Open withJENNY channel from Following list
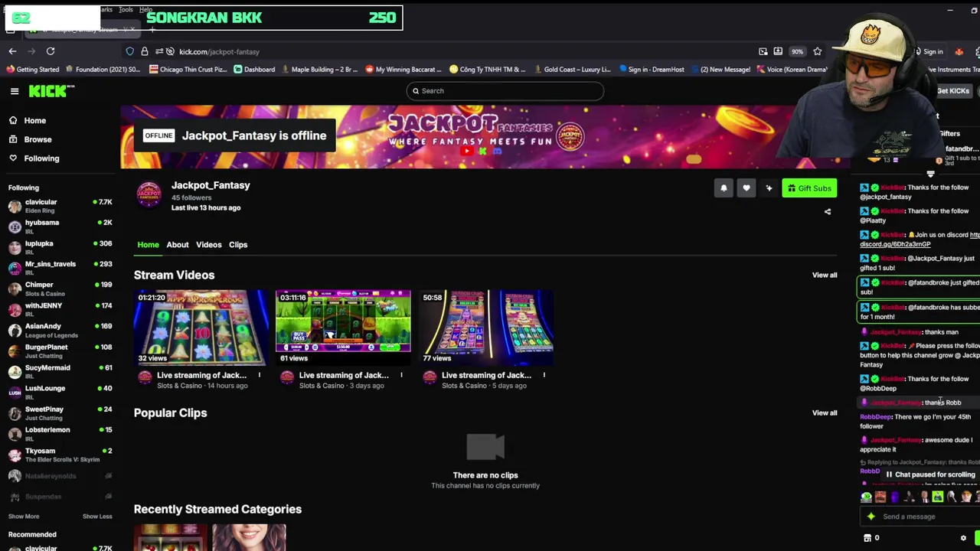 pyautogui.click(x=59, y=309)
